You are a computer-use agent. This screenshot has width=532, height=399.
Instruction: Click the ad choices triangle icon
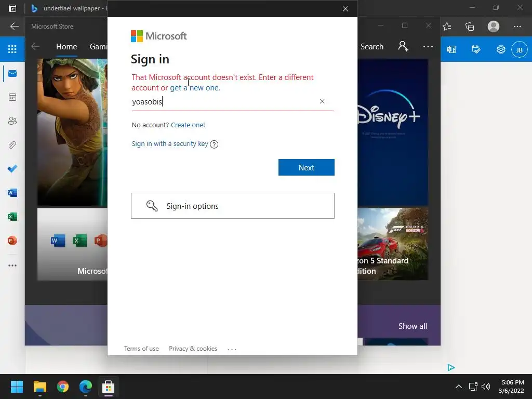(451, 367)
